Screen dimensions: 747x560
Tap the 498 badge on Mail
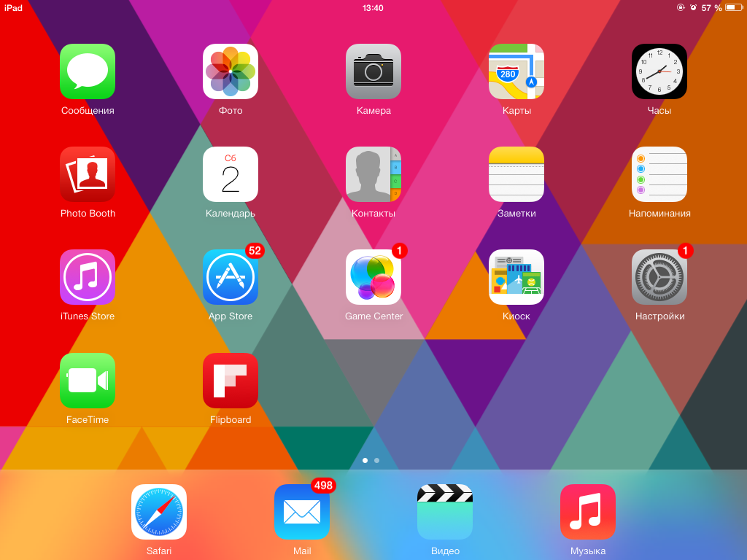pyautogui.click(x=323, y=485)
